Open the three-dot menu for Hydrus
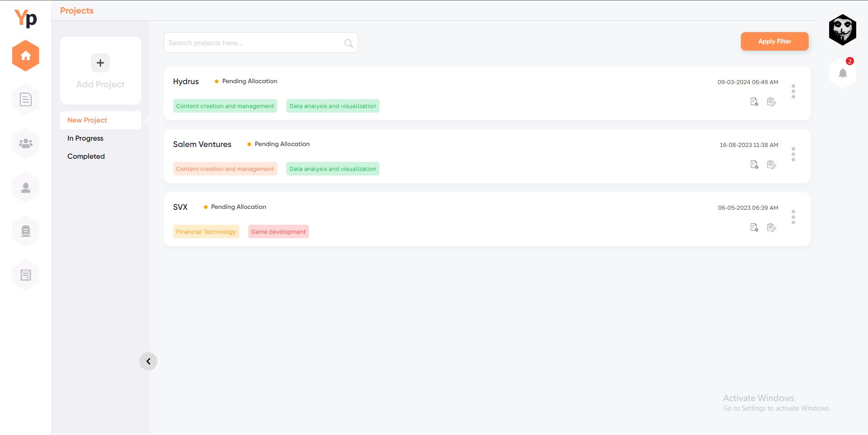Viewport: 868px width, 435px height. point(793,91)
